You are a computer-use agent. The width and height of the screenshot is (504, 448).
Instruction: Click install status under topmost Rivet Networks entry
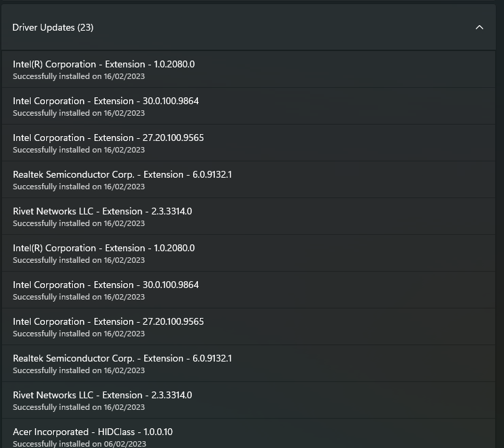79,223
